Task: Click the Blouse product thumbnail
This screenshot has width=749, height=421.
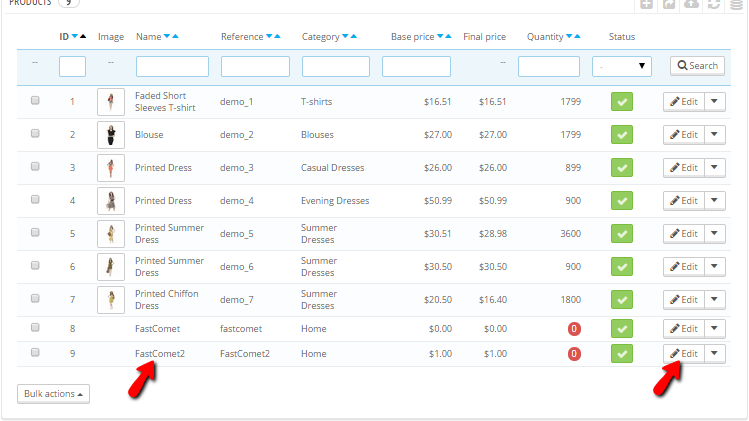Action: [111, 135]
